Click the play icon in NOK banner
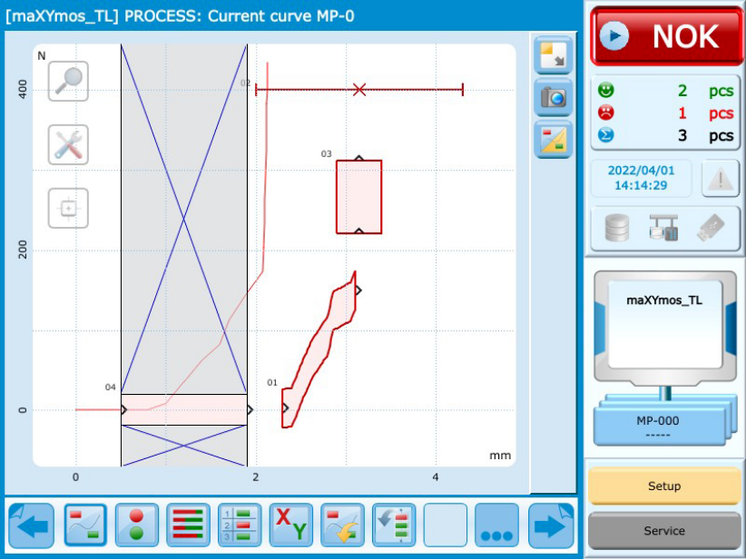 (613, 35)
